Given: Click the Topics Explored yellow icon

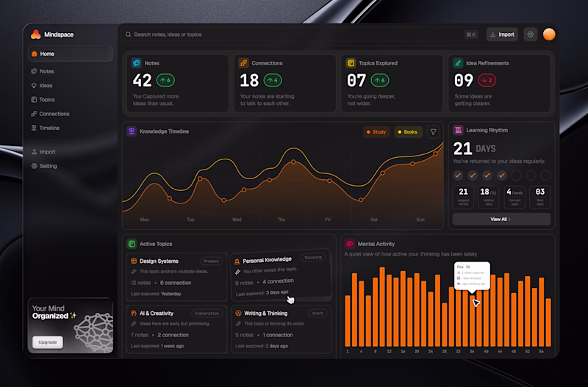Looking at the screenshot, I should click(x=351, y=63).
